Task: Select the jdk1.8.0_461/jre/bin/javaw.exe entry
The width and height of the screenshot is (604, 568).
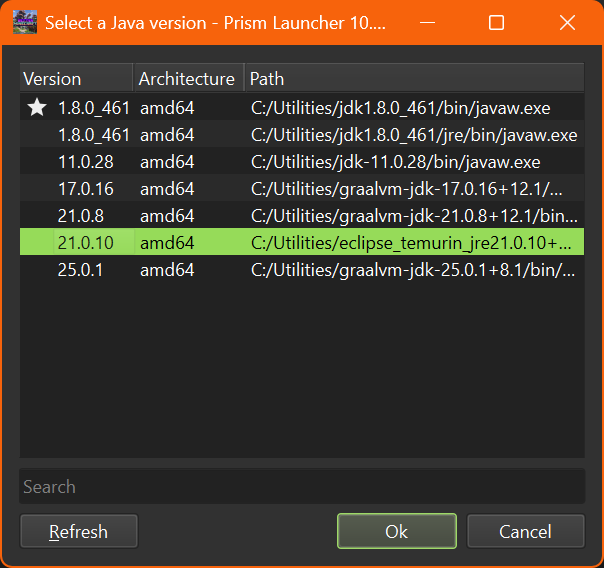Action: pos(413,135)
